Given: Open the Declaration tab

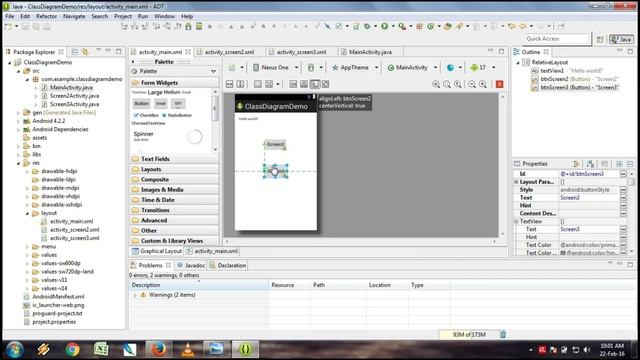Looking at the screenshot, I should [x=228, y=265].
